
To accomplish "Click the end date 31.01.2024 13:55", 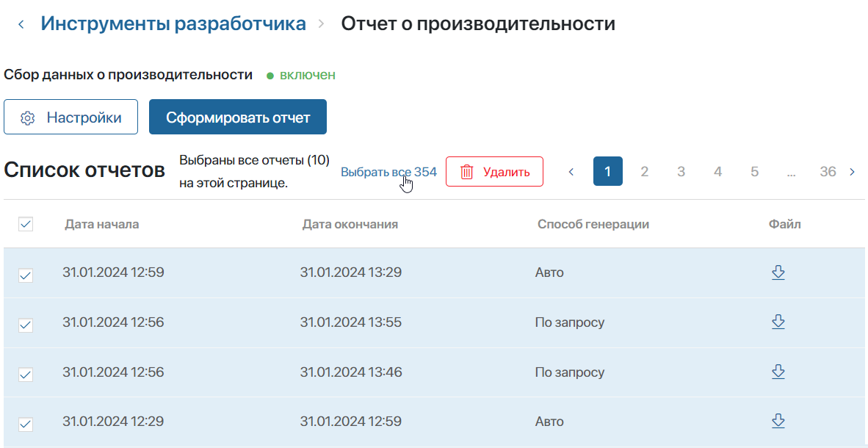I will point(351,322).
